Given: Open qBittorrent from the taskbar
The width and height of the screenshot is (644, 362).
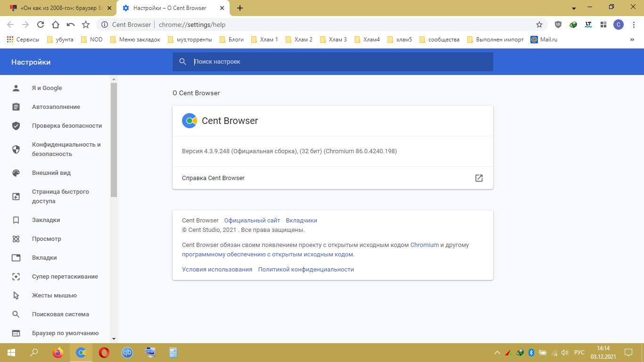Looking at the screenshot, I should click(127, 353).
